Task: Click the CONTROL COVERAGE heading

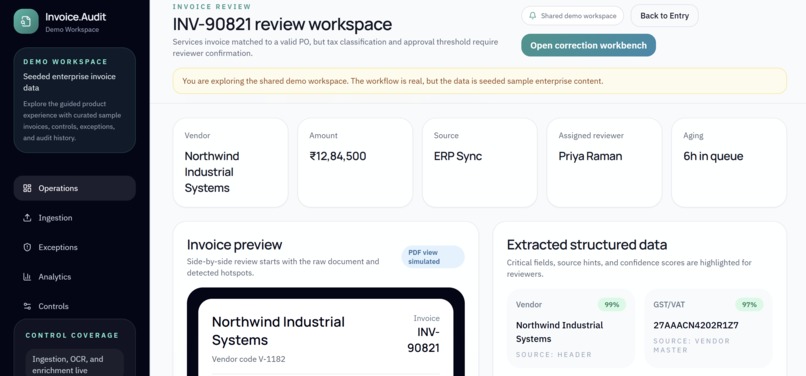Action: (x=72, y=335)
